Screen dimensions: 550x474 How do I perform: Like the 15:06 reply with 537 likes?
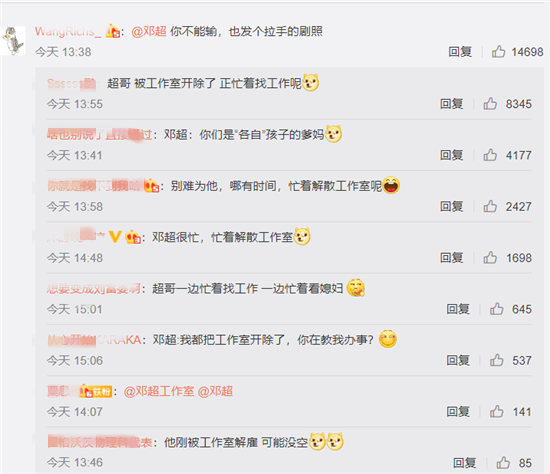coord(496,360)
